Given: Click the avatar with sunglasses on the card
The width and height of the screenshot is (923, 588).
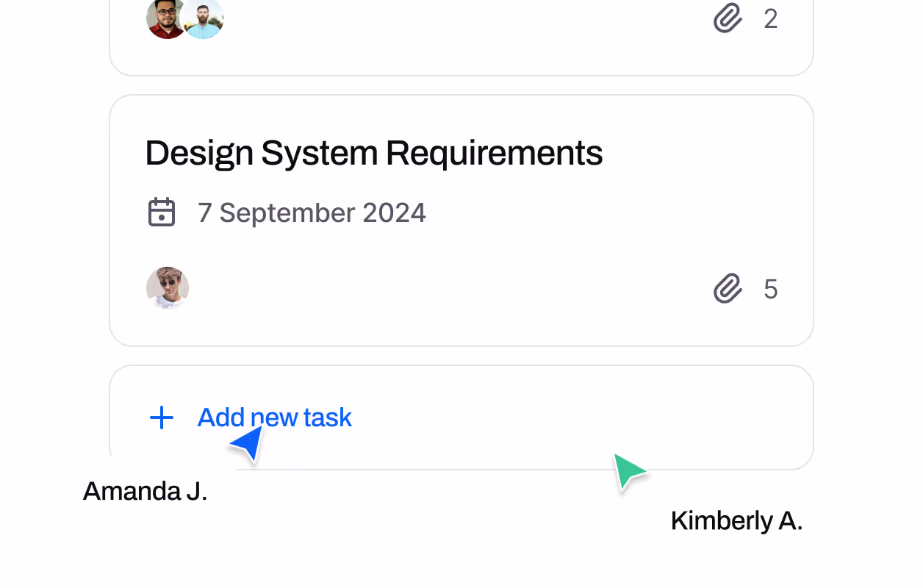Looking at the screenshot, I should point(167,288).
